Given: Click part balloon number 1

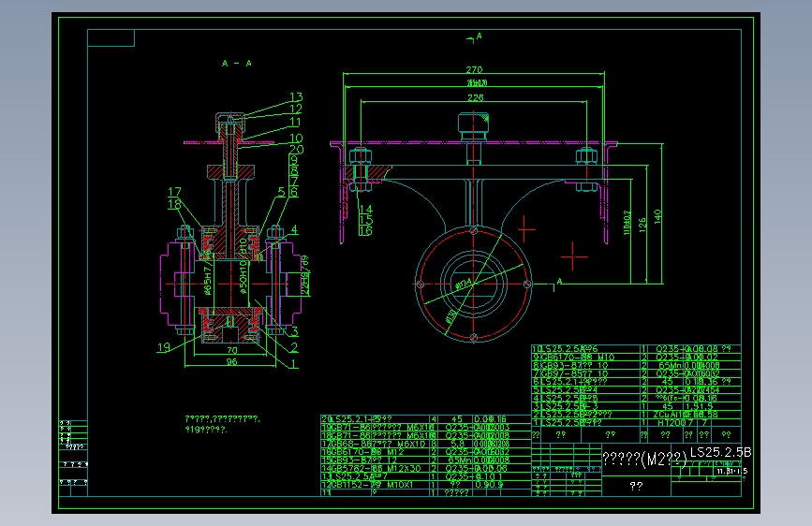Looking at the screenshot, I should click(294, 364).
